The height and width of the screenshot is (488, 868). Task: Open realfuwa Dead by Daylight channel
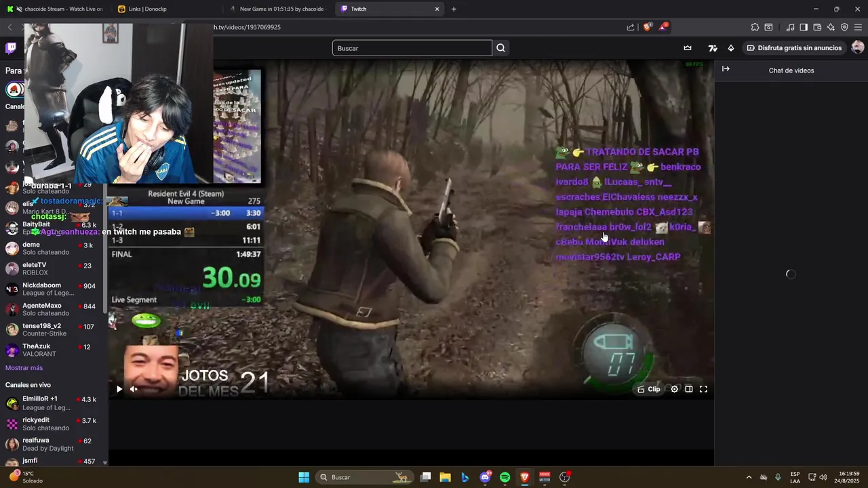53,444
